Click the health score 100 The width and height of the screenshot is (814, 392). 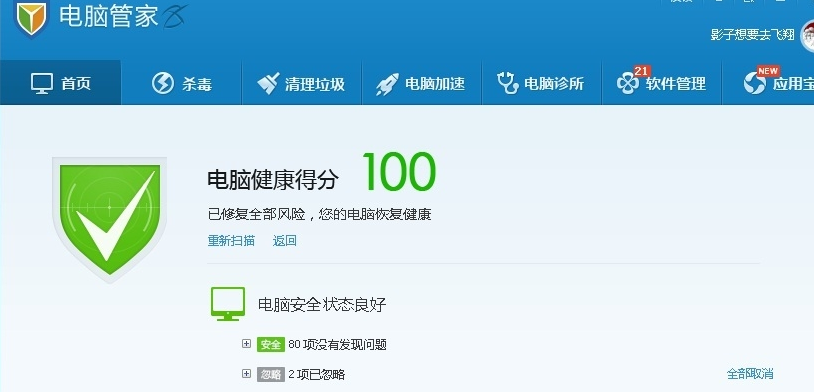(x=399, y=171)
